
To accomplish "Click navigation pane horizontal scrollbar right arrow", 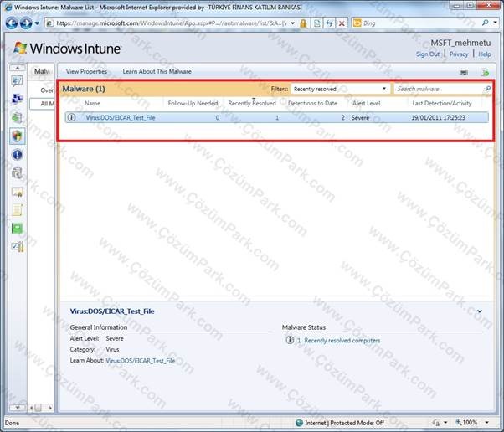I will click(x=50, y=408).
